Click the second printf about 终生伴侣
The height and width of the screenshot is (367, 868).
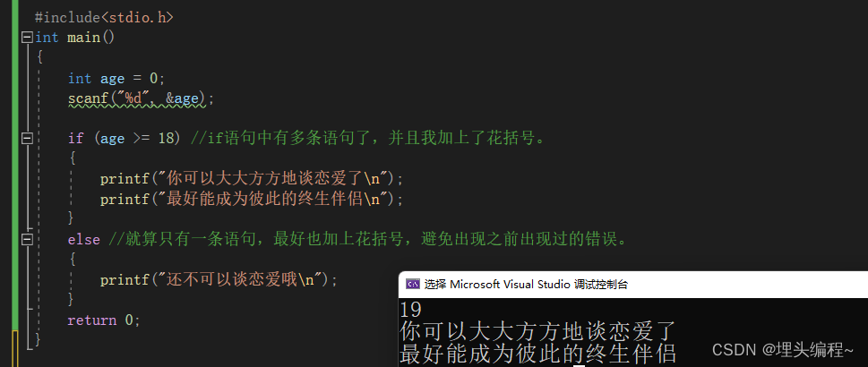tap(252, 199)
